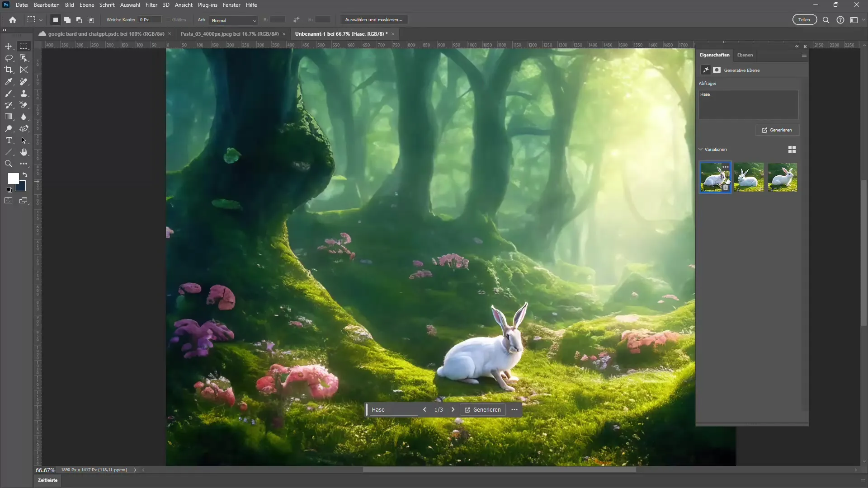868x488 pixels.
Task: Switch to the Eigenschaften tab
Action: (x=714, y=54)
